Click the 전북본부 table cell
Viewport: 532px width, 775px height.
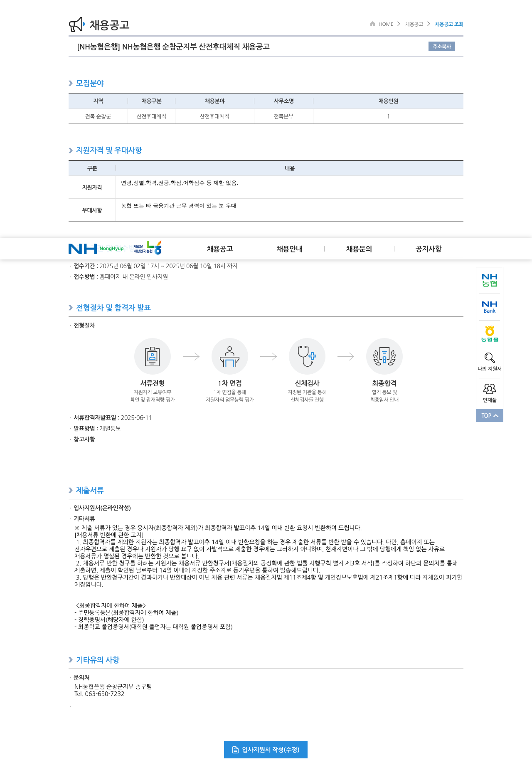coord(283,116)
